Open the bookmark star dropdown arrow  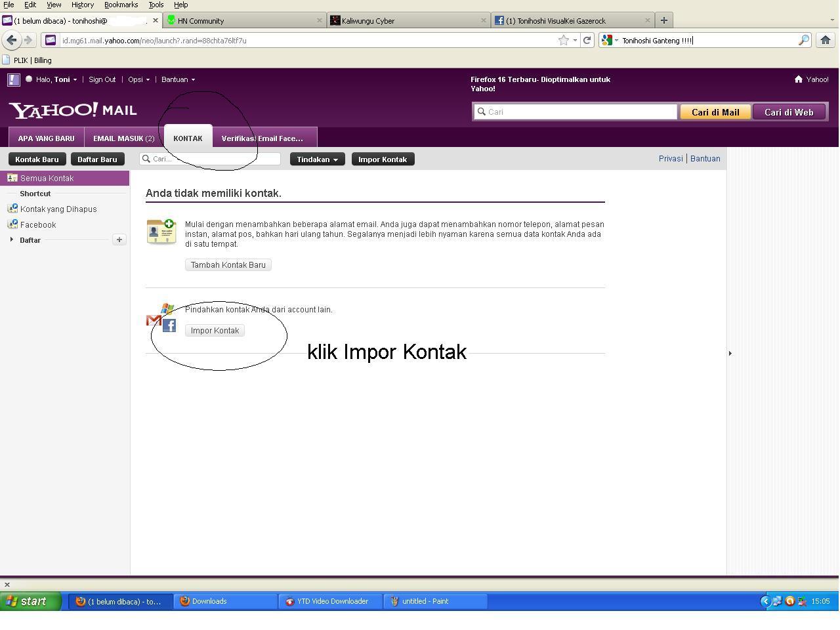tap(575, 40)
